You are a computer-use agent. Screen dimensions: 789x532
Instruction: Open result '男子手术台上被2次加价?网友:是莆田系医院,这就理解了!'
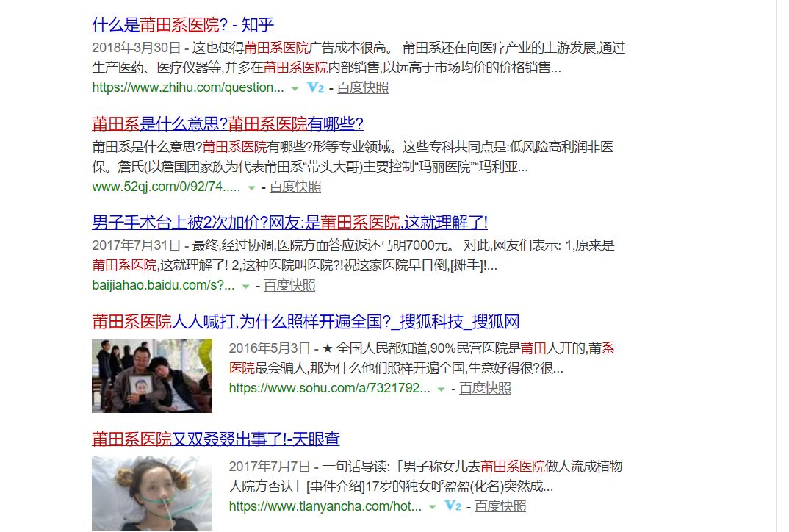pyautogui.click(x=290, y=222)
